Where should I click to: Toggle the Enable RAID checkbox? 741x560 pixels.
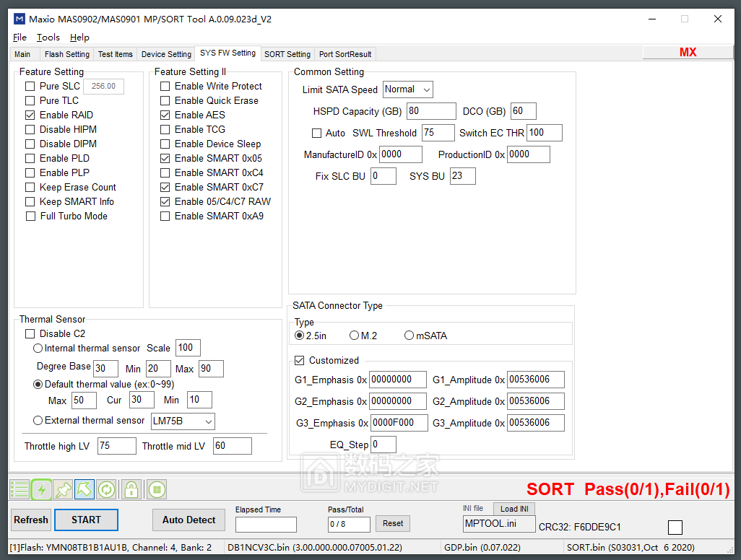click(30, 115)
